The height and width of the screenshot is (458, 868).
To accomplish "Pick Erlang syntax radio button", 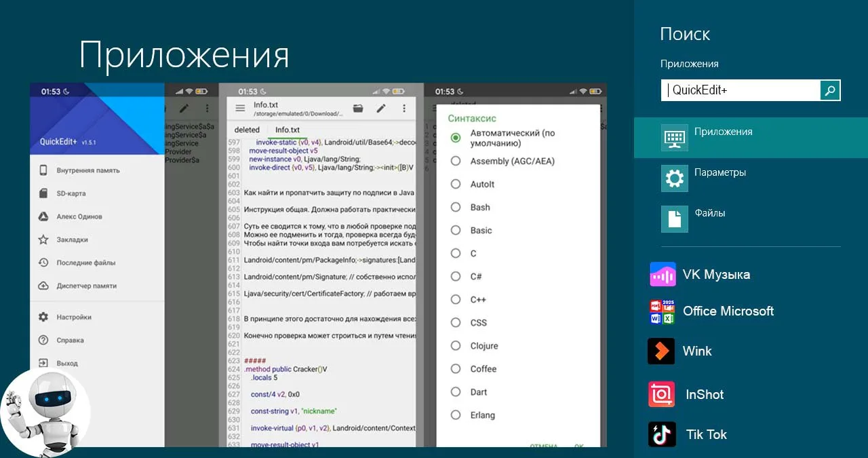I will [x=456, y=415].
